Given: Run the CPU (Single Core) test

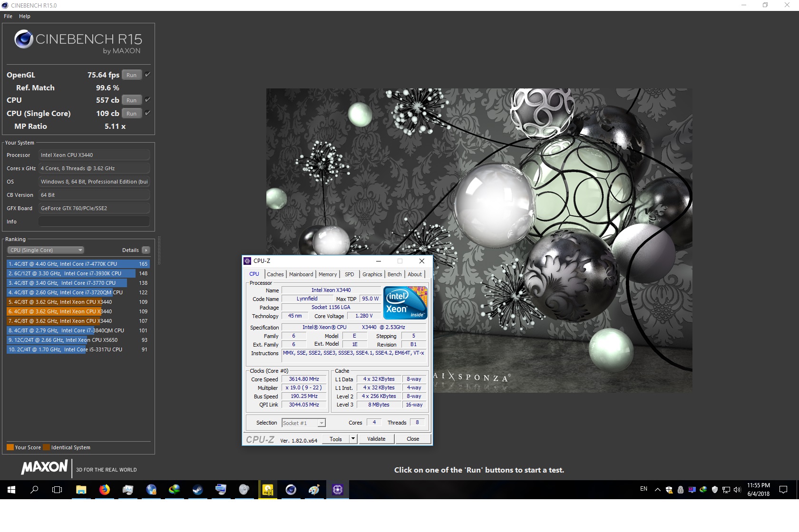Looking at the screenshot, I should tap(132, 114).
